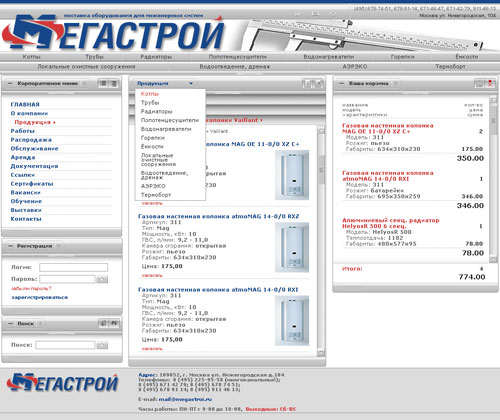Screen dimensions: 500x420
Task: Open Радиаторы in top navigation bar
Action: [x=156, y=57]
